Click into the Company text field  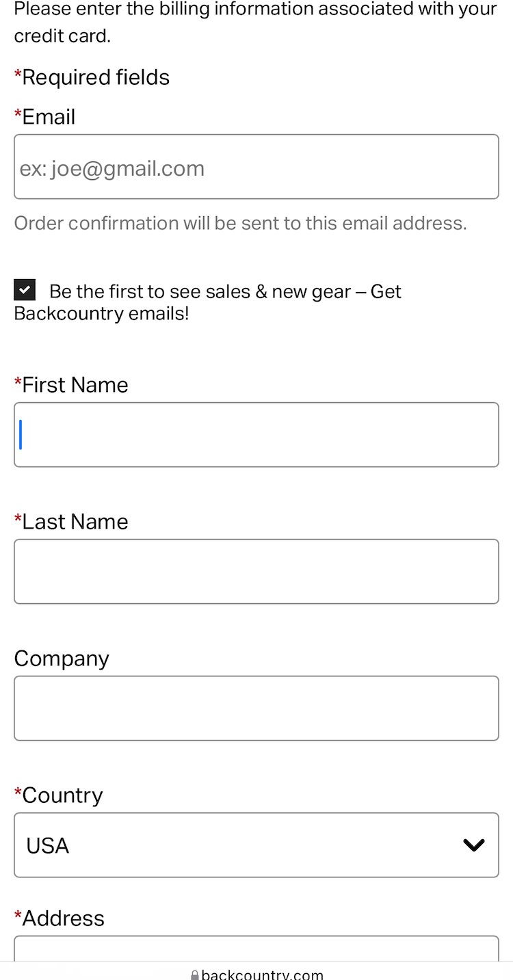point(256,708)
